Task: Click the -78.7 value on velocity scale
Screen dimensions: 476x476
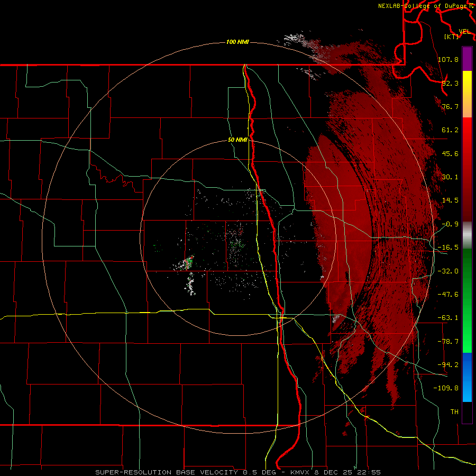Action: 448,342
